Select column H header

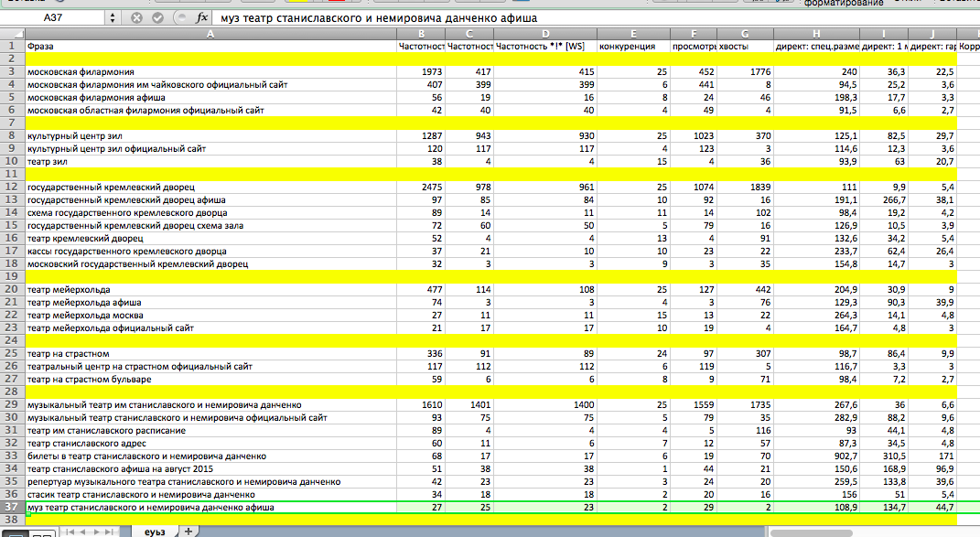click(816, 34)
